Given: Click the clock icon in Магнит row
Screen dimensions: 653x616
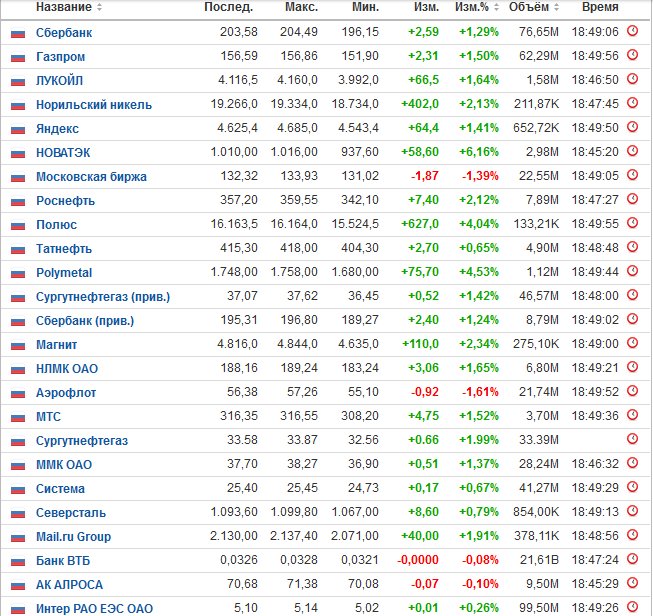Looking at the screenshot, I should pos(632,343).
